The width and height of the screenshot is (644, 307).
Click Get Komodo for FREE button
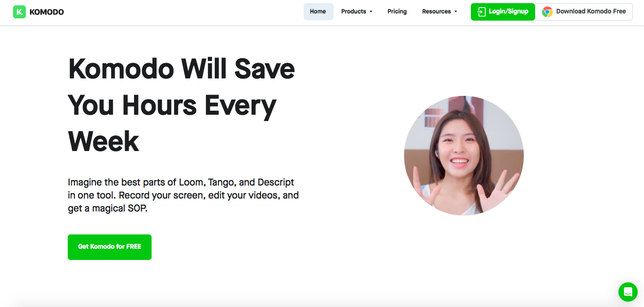click(109, 247)
